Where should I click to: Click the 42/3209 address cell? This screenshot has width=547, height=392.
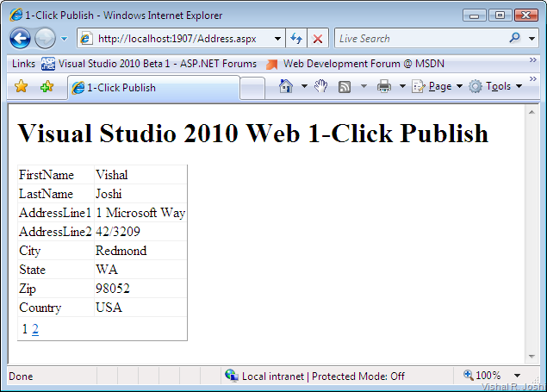coord(140,232)
